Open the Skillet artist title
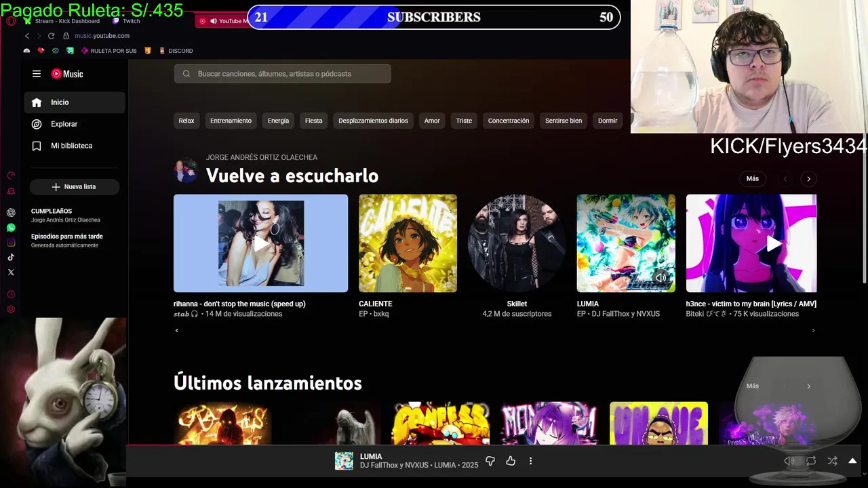This screenshot has height=488, width=868. tap(517, 304)
